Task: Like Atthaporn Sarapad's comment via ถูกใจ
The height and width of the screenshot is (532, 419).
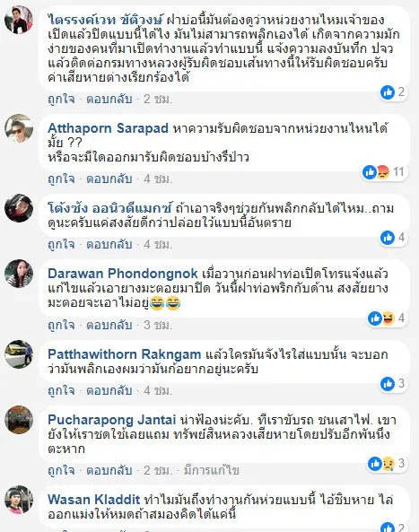Action: 61,179
